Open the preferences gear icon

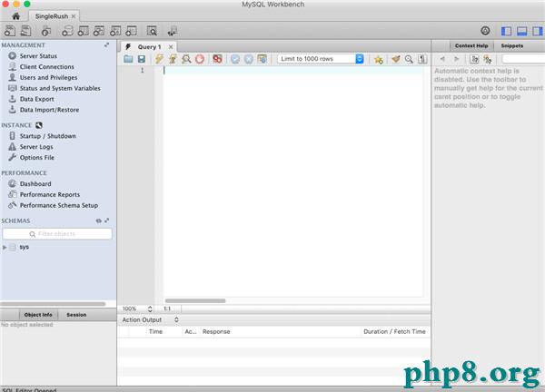(x=485, y=31)
